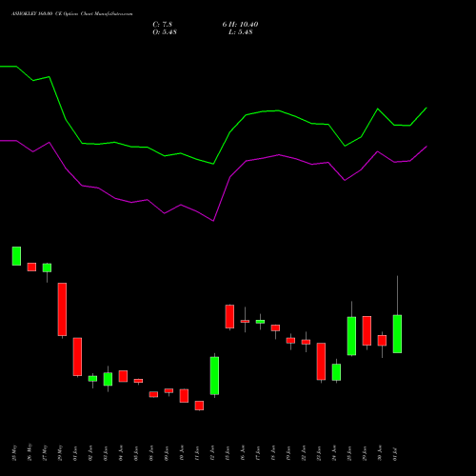This screenshot has height=476, width=476.
Task: Select the green candlestick for 25 May
Action: (x=16, y=256)
